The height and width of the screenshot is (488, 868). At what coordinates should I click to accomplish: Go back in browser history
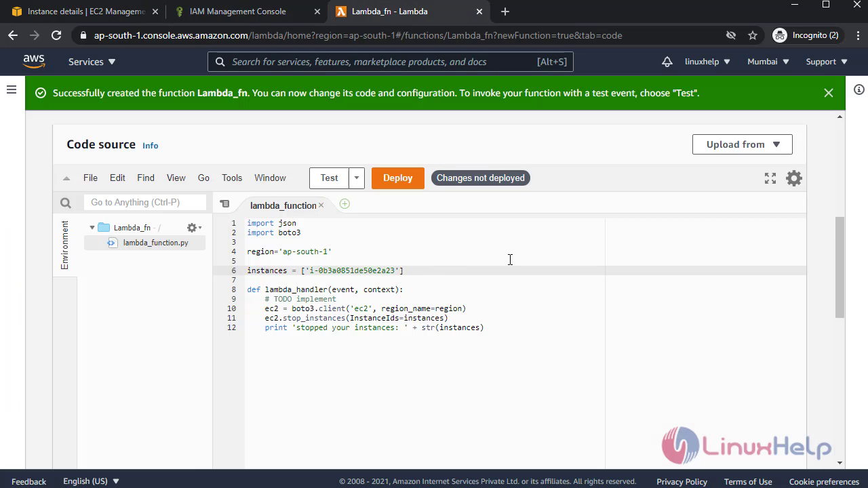[x=13, y=35]
